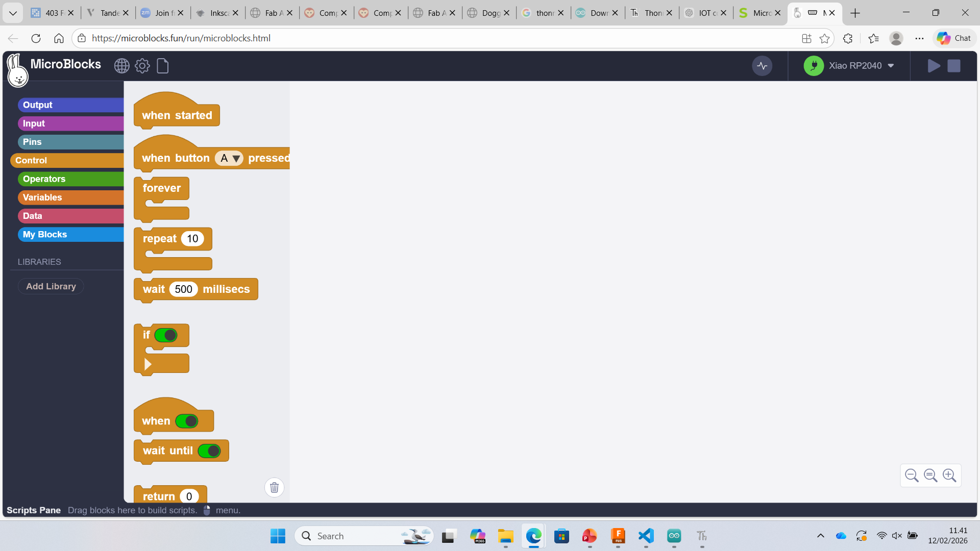The width and height of the screenshot is (980, 551).
Task: Open the File menu icon
Action: pos(162,66)
